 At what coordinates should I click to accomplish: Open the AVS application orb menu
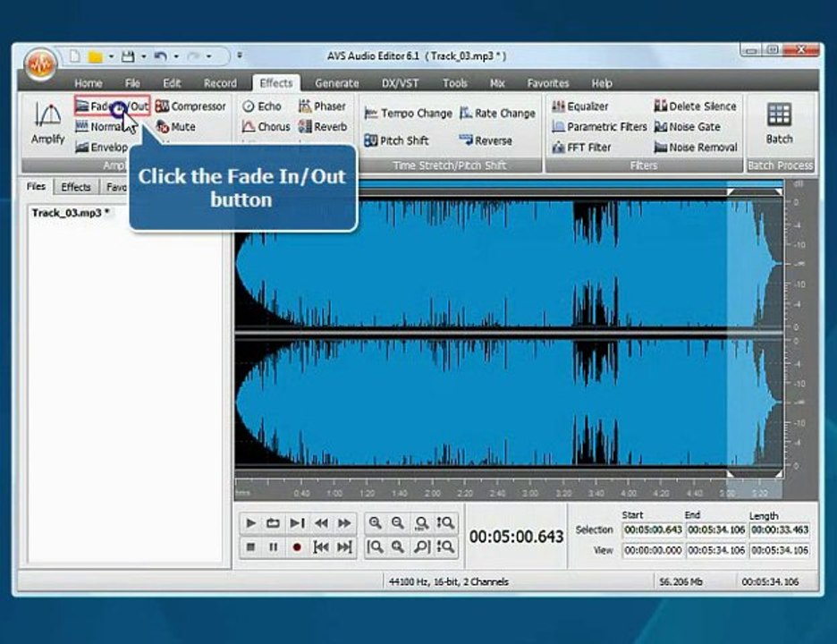tap(40, 64)
